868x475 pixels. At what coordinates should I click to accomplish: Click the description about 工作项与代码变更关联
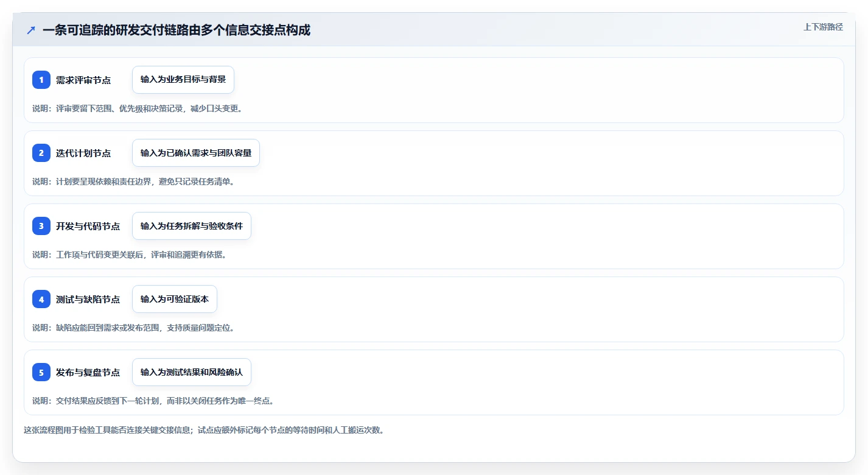coord(130,255)
